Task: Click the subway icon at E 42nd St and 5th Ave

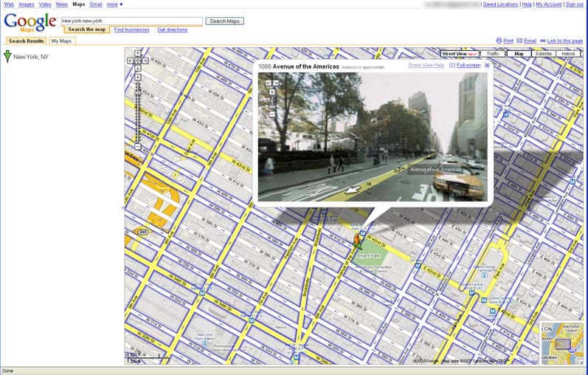Action: point(418,266)
